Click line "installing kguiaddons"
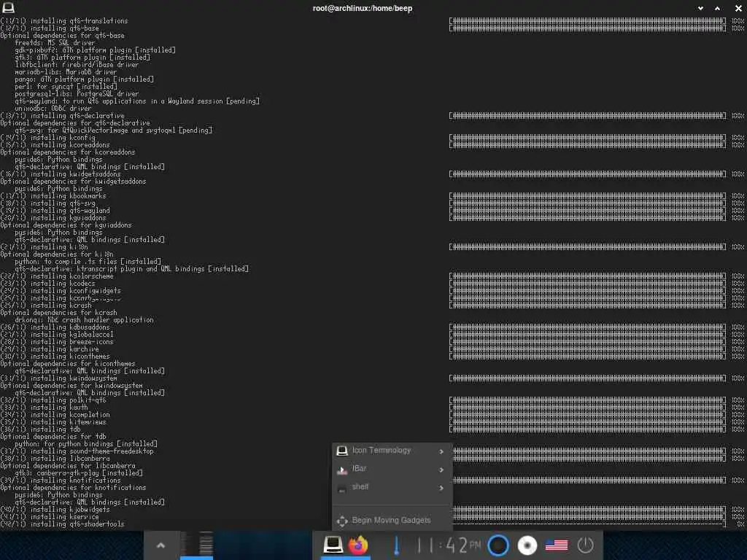Viewport: 747px width, 560px height. pos(53,217)
